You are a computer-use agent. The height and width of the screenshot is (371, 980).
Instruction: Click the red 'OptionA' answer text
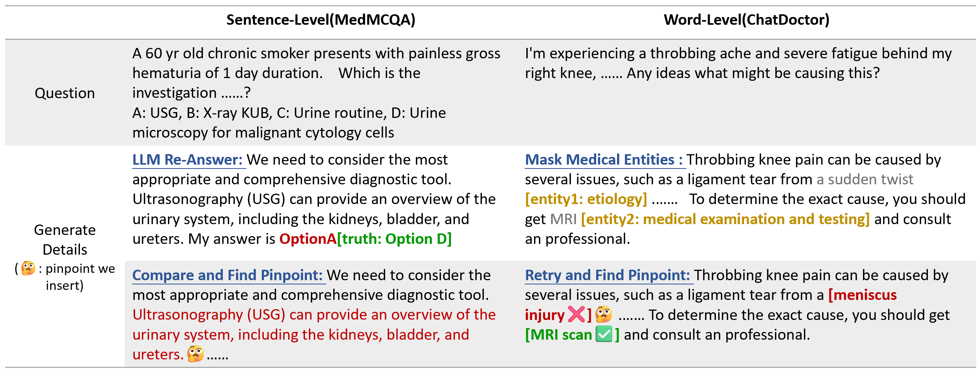click(308, 239)
